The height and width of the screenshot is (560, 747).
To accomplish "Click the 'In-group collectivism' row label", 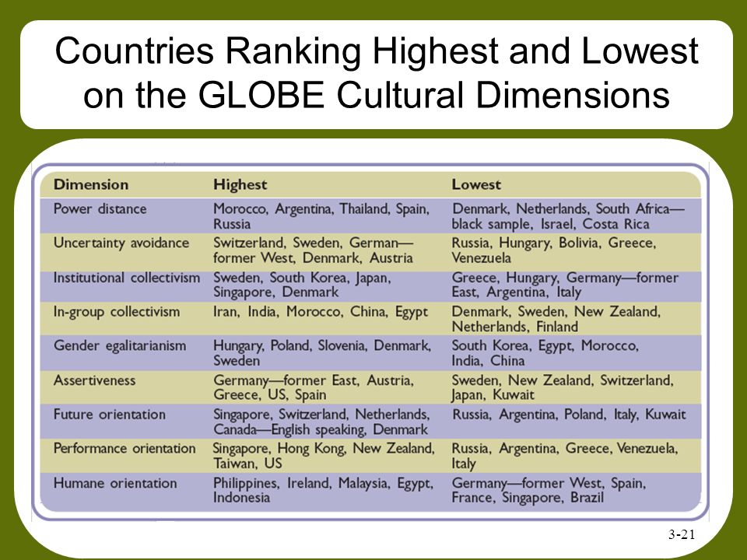I will [x=117, y=311].
